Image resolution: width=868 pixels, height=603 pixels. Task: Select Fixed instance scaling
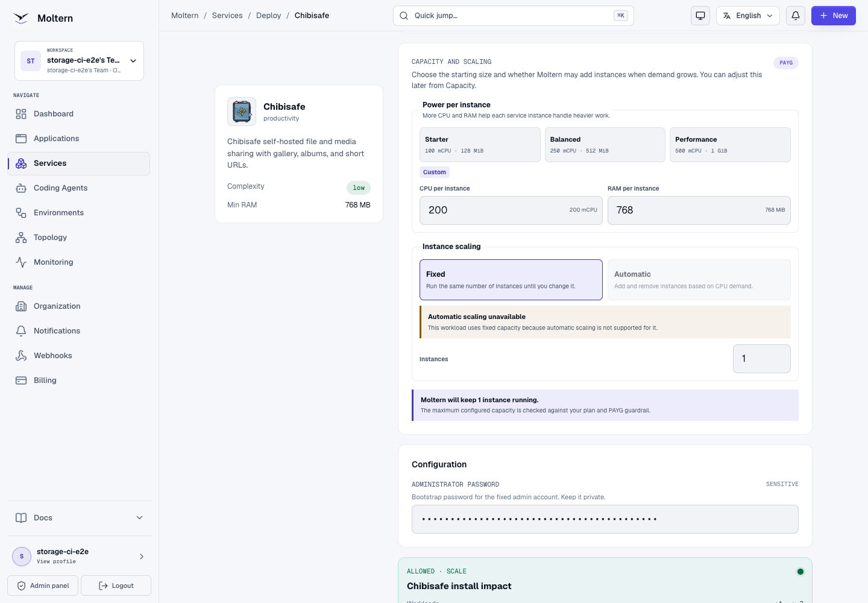tap(511, 280)
